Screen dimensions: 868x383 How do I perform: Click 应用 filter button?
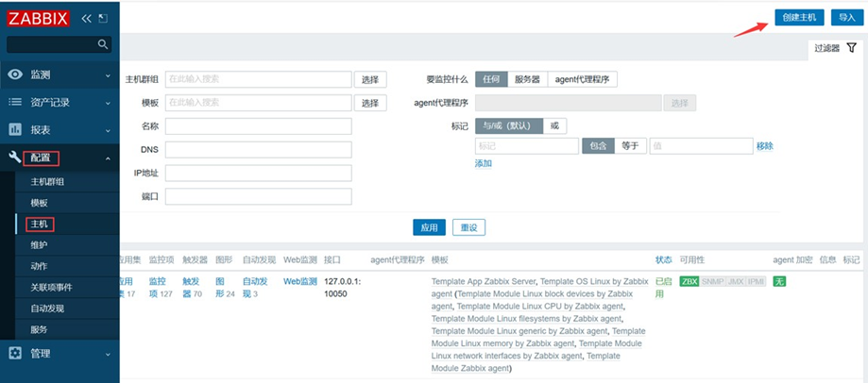point(429,227)
